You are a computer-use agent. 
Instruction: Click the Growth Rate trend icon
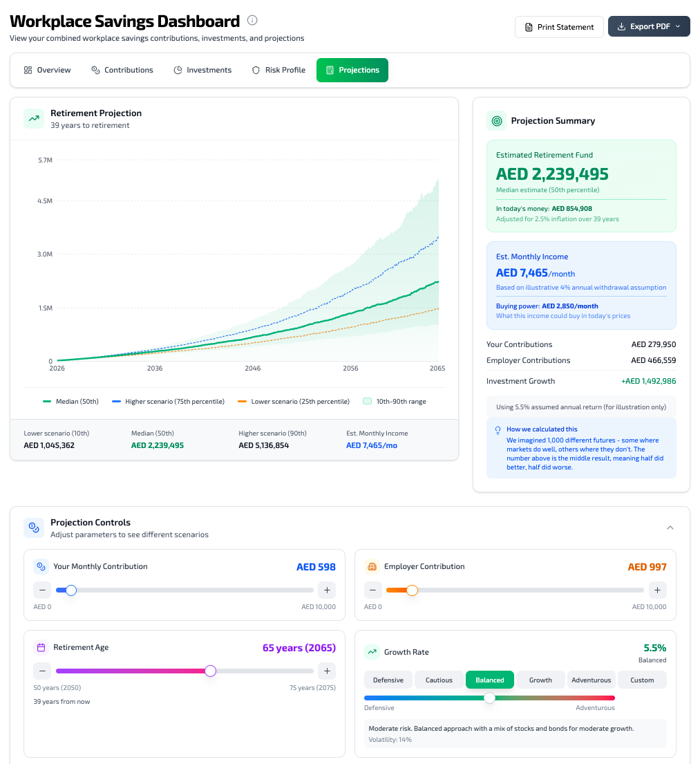(372, 652)
